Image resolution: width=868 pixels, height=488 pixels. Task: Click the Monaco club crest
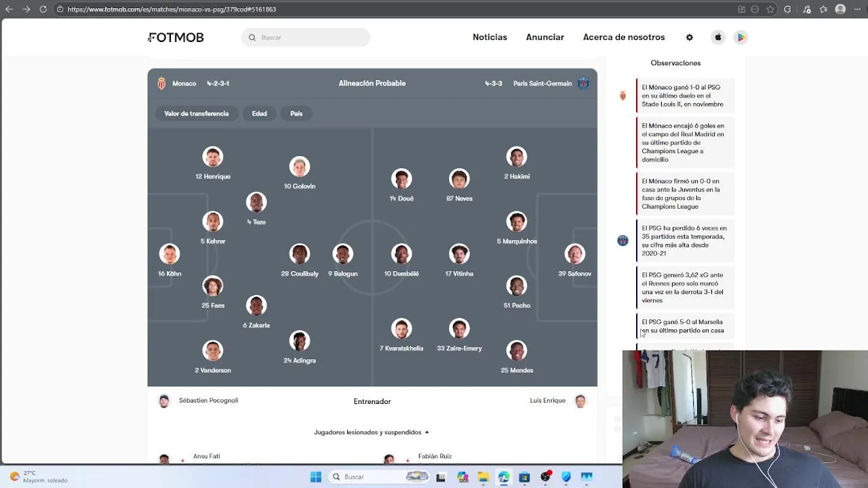click(161, 83)
